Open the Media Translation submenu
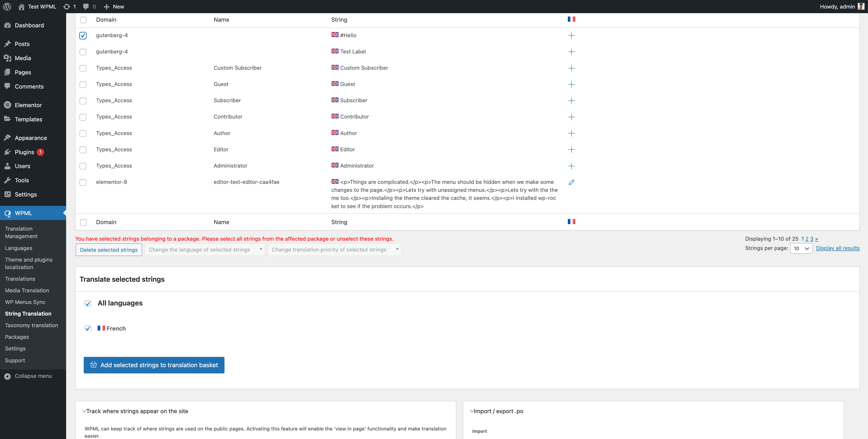This screenshot has height=439, width=868. click(x=27, y=291)
